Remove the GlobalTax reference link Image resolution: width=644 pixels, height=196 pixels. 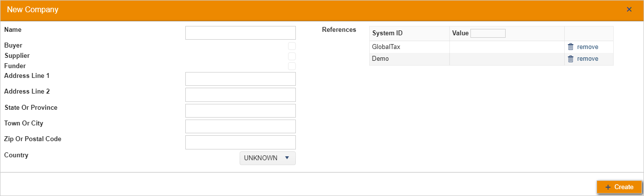click(x=587, y=47)
